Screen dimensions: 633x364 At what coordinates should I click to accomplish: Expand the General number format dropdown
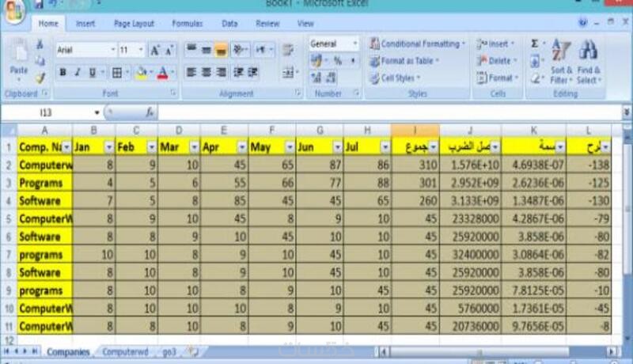coord(355,44)
